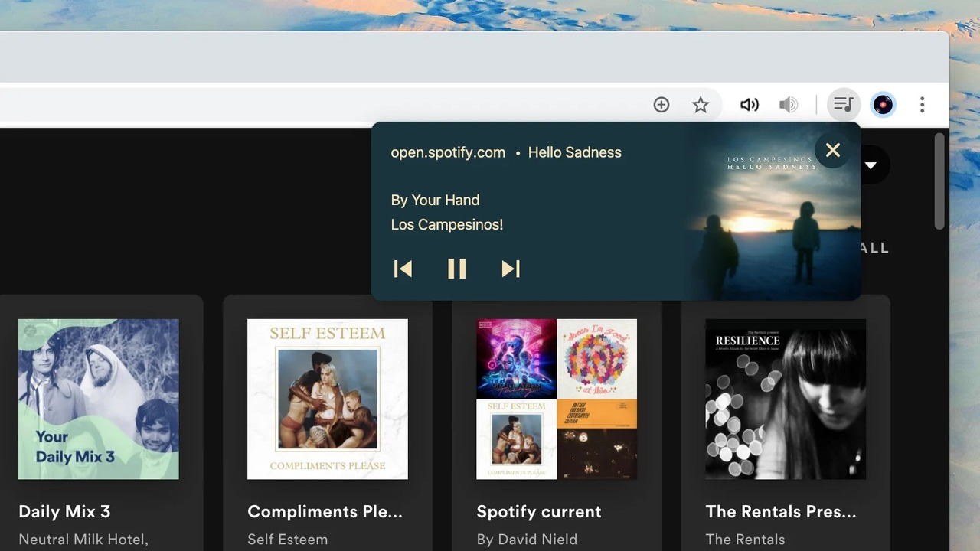
Task: Bookmark this page with the star icon
Action: click(701, 105)
